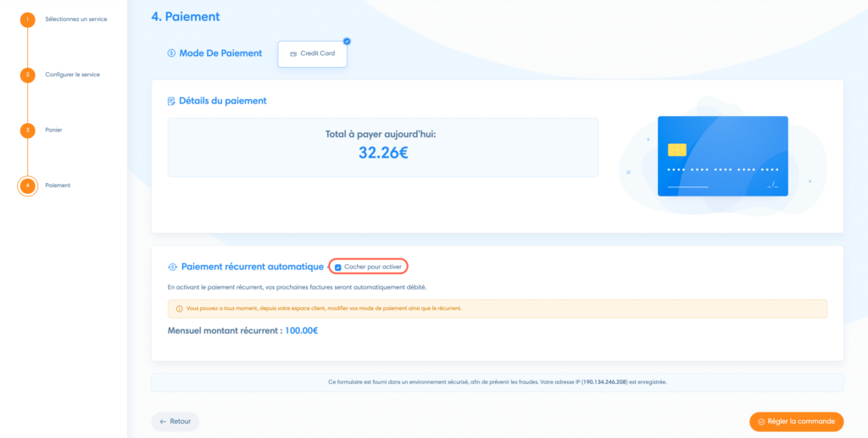Click step 4 Paiement circle
The width and height of the screenshot is (868, 438).
click(27, 186)
